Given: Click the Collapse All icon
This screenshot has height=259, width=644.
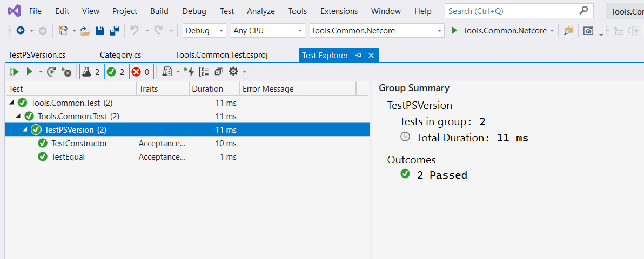Looking at the screenshot, I should pos(218,72).
